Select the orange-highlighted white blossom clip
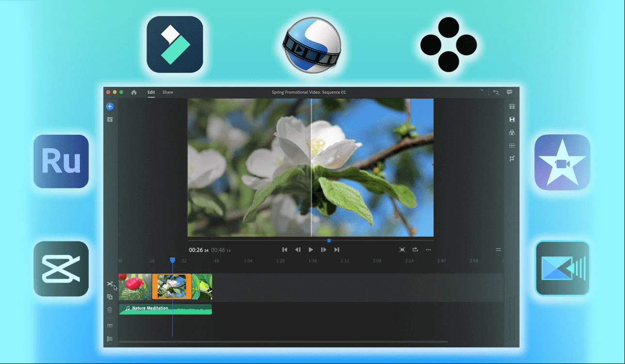The width and height of the screenshot is (625, 364). pyautogui.click(x=172, y=286)
